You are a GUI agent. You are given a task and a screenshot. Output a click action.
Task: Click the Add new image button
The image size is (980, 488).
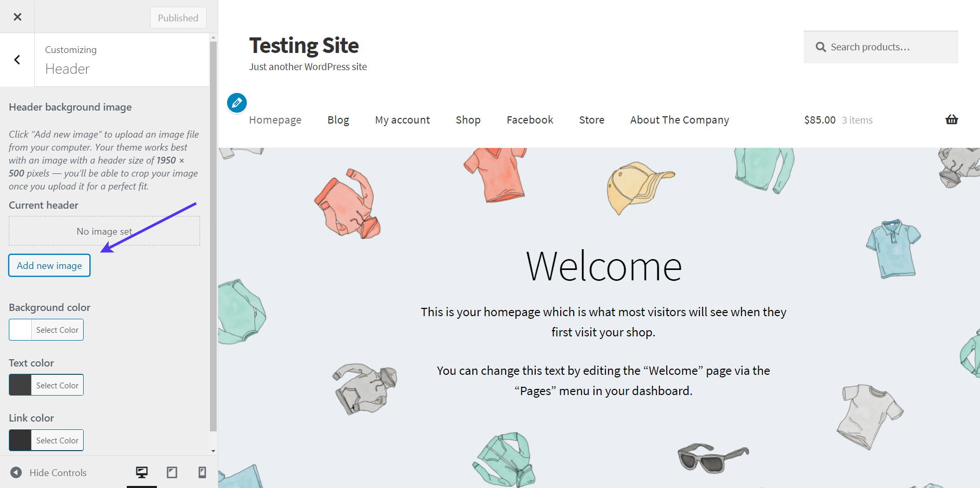coord(49,265)
